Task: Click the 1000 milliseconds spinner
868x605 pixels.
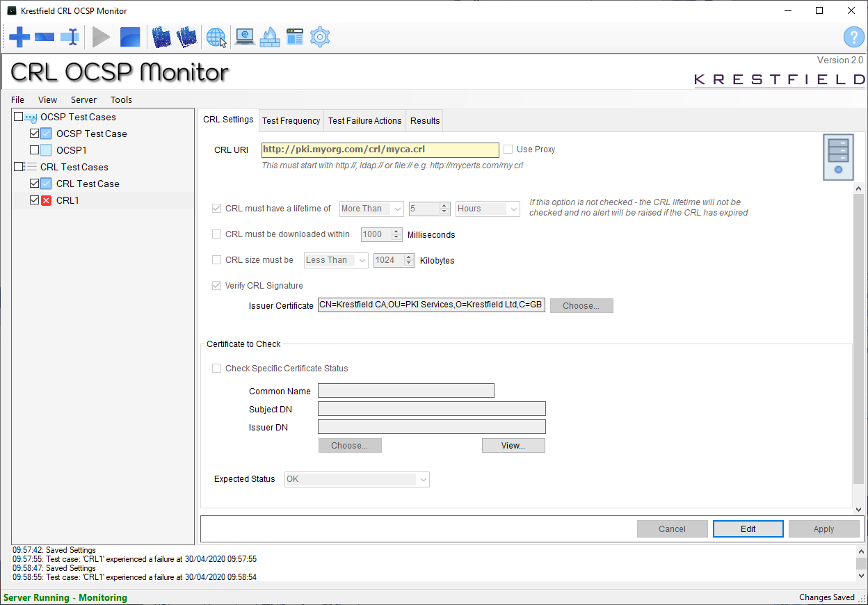Action: pyautogui.click(x=382, y=234)
